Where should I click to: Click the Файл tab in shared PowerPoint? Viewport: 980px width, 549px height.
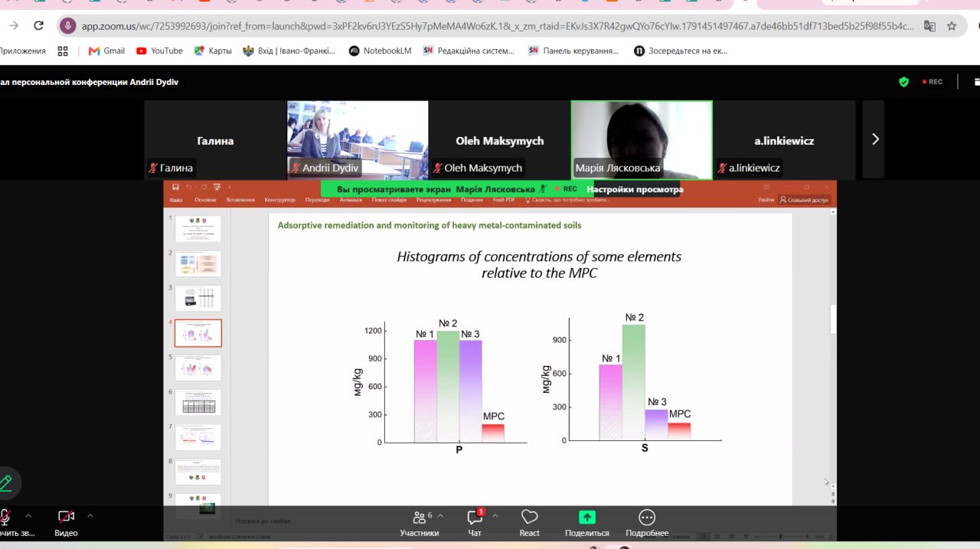[x=176, y=200]
